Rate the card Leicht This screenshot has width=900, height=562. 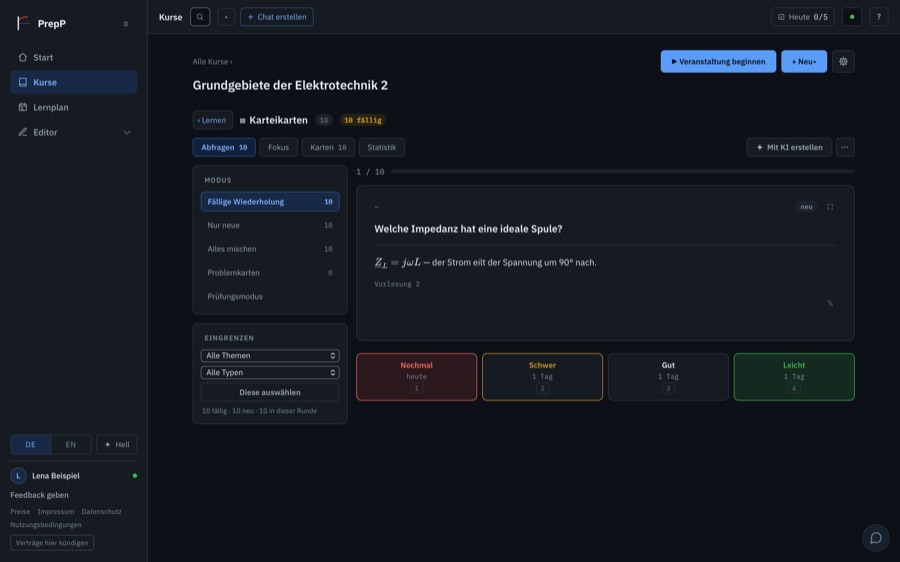(x=794, y=377)
